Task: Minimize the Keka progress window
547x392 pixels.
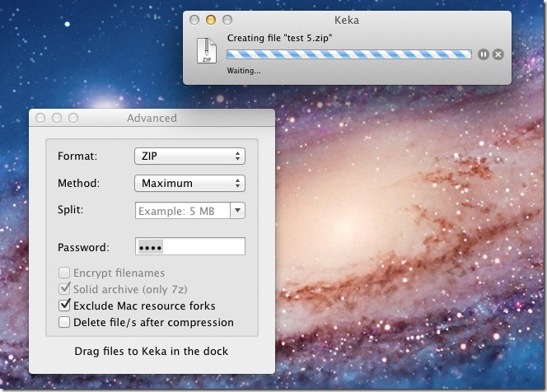Action: 211,20
